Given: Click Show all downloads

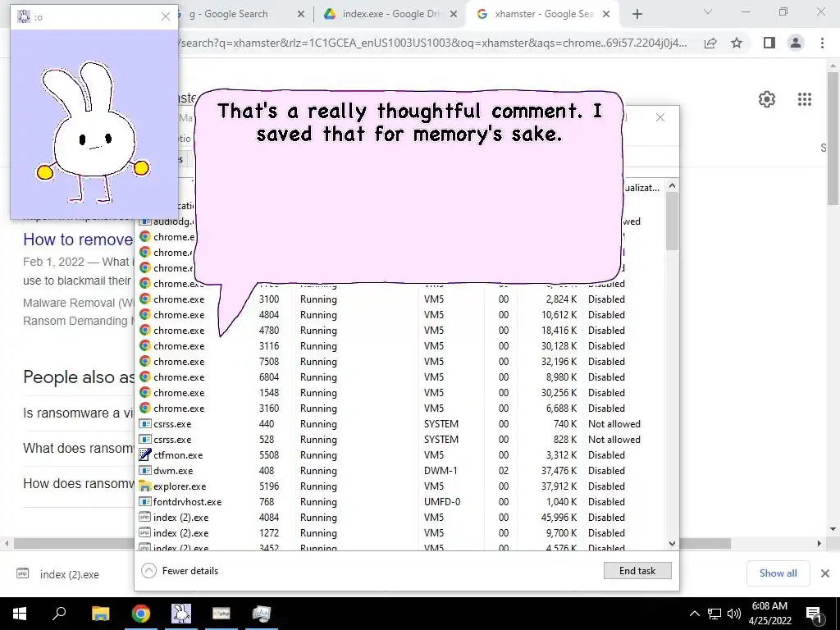Looking at the screenshot, I should (778, 573).
